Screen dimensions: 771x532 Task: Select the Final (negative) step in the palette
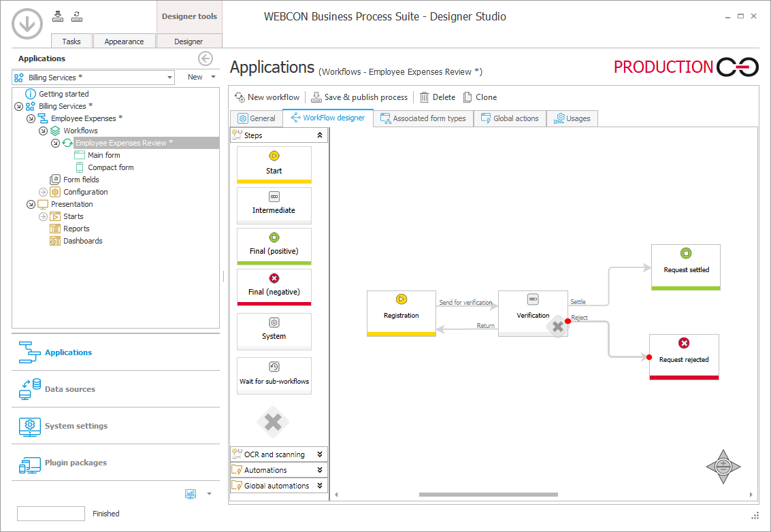click(274, 287)
